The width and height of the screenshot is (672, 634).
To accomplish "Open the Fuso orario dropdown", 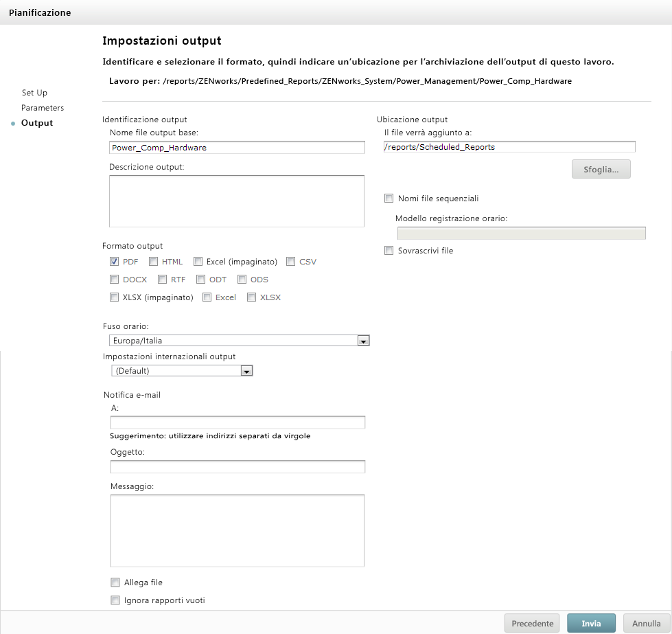I will point(364,341).
